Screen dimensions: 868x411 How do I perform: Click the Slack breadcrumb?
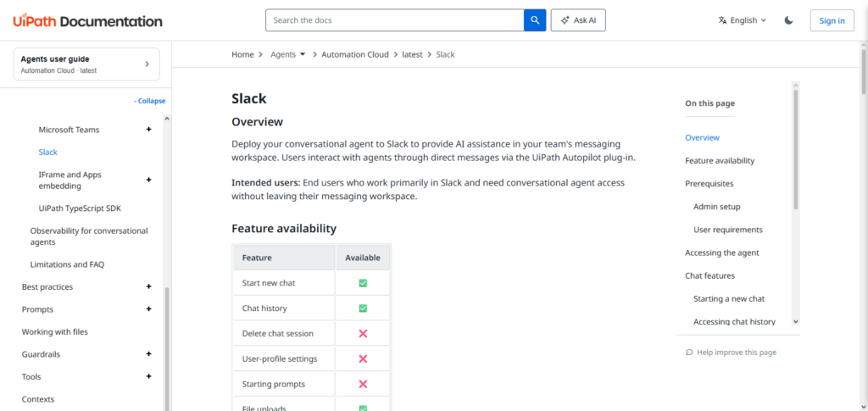[445, 55]
